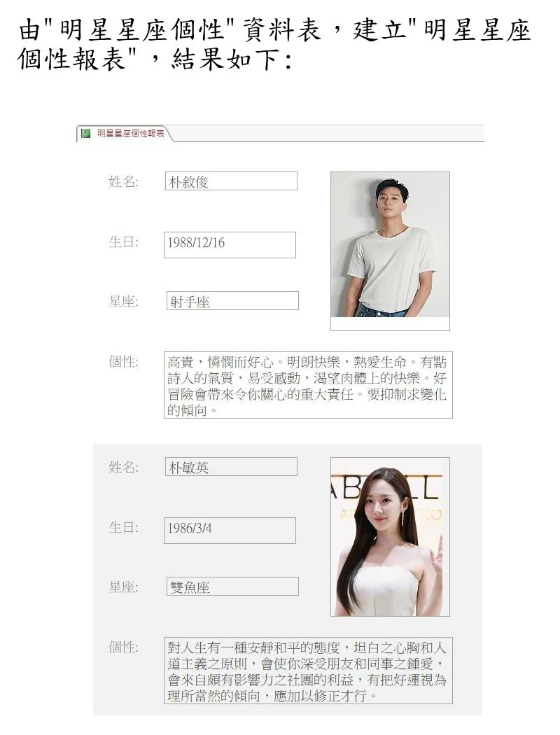
Task: Click the first 個性 label
Action: [x=123, y=362]
